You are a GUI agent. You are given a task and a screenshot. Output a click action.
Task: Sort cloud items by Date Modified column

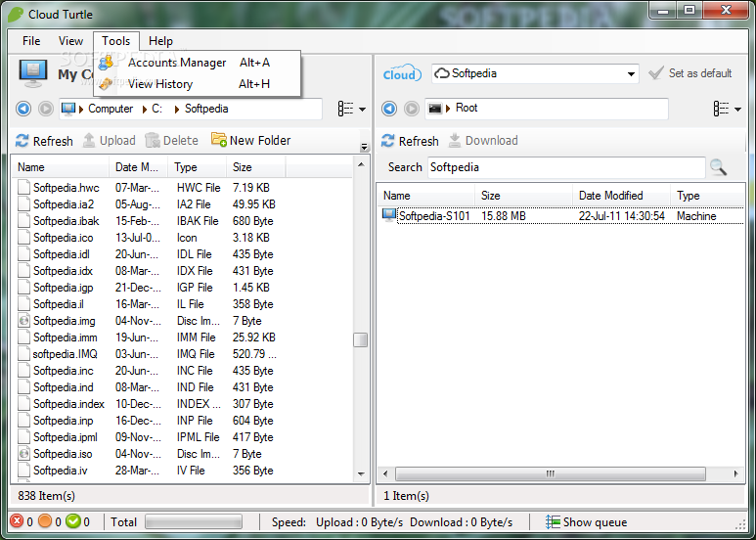pyautogui.click(x=621, y=196)
